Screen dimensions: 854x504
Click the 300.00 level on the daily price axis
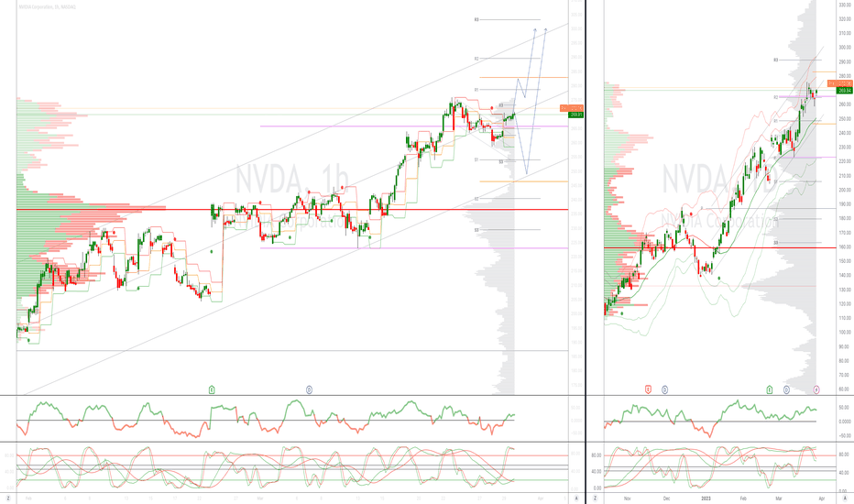point(845,48)
